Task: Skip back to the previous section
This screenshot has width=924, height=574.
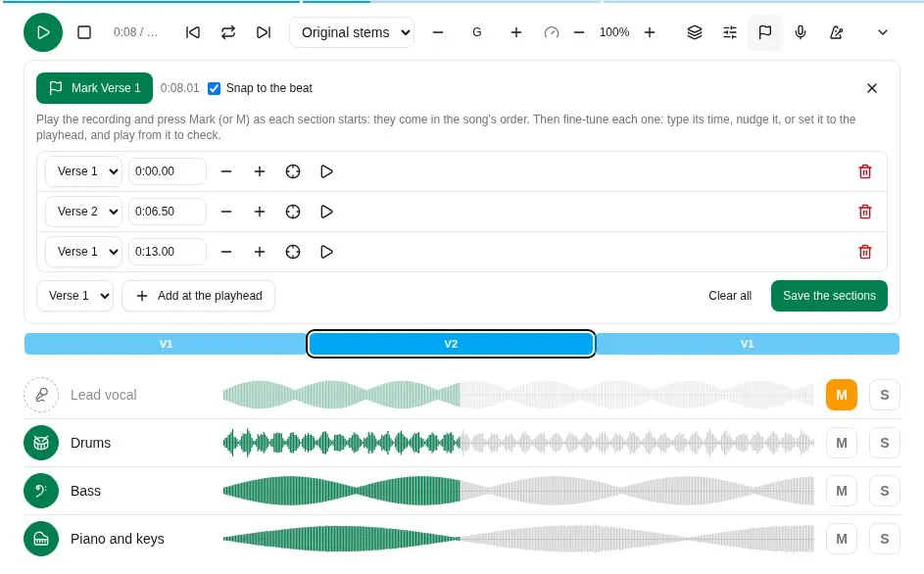Action: pyautogui.click(x=193, y=32)
